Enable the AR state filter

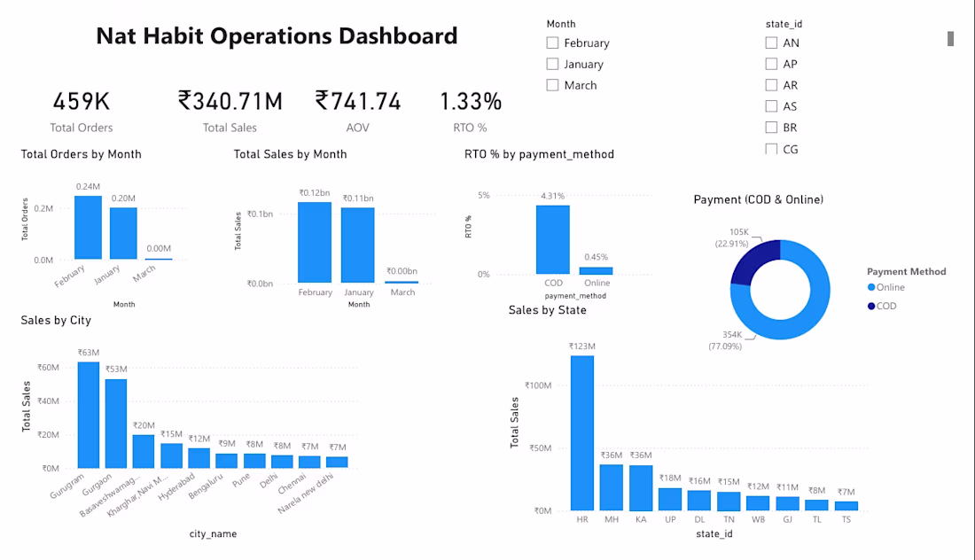(x=771, y=85)
